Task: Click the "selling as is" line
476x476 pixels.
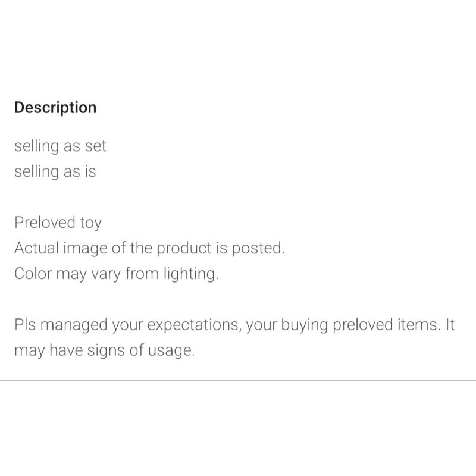Action: click(x=55, y=172)
